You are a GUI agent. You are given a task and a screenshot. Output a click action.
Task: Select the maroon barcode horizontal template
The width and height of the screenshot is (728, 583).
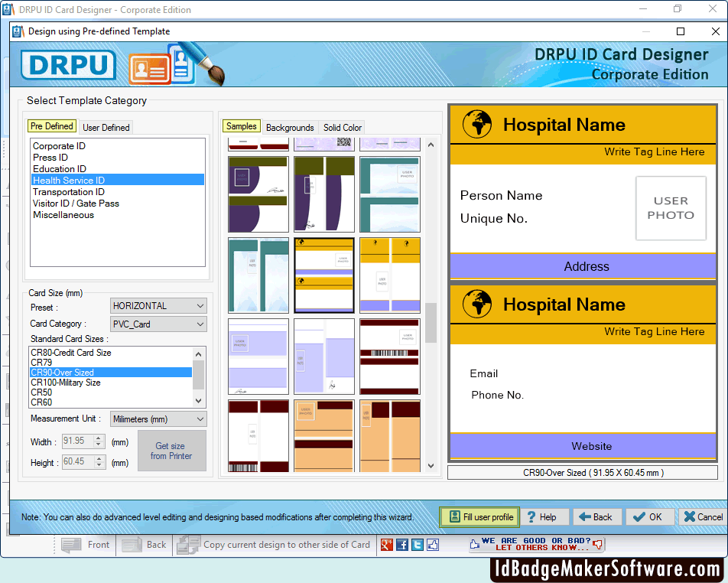(390, 357)
